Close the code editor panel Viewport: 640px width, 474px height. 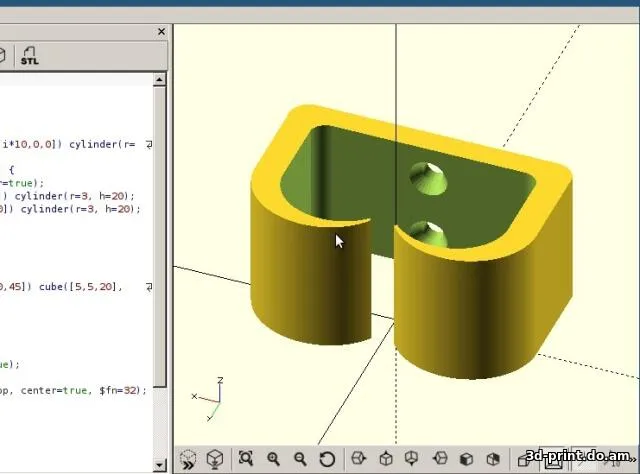(x=161, y=32)
